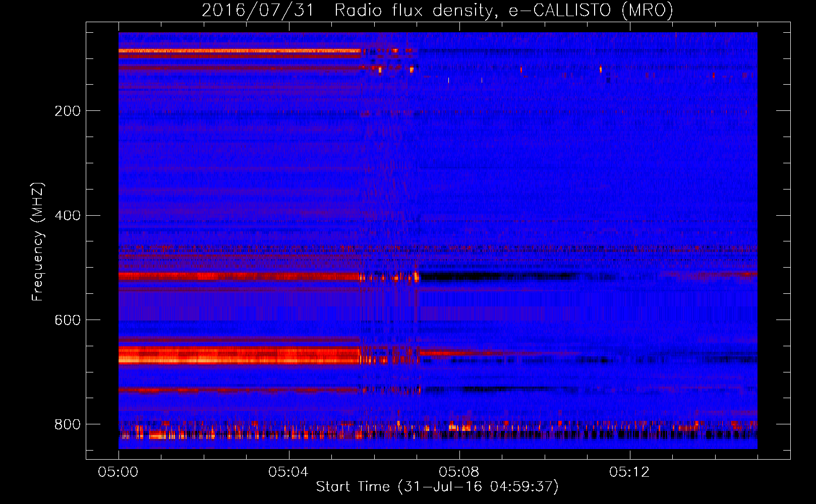Viewport: 816px width, 504px height.
Task: Click the 200 frequency axis label
Action: click(x=68, y=111)
